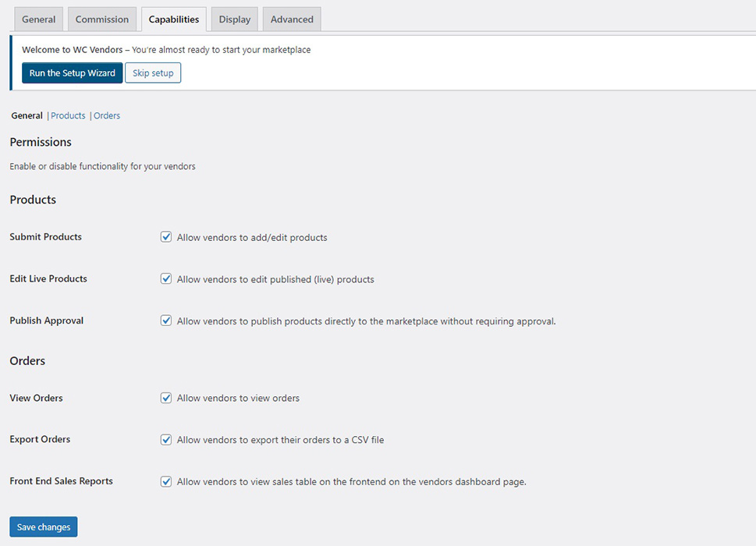Click the 'Edit Live Products' row label
This screenshot has height=546, width=756.
(x=48, y=278)
